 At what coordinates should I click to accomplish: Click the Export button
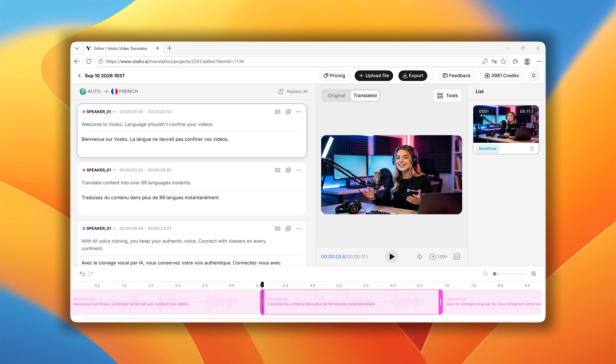[x=413, y=75]
